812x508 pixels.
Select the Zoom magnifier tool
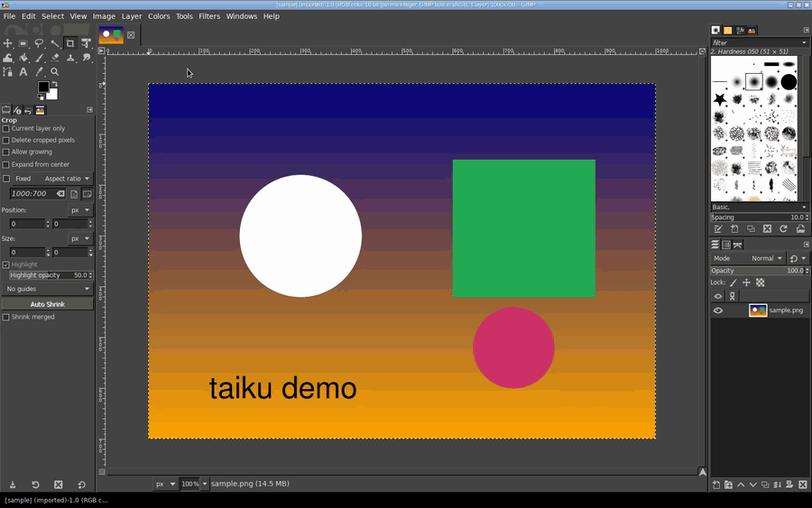[x=55, y=72]
